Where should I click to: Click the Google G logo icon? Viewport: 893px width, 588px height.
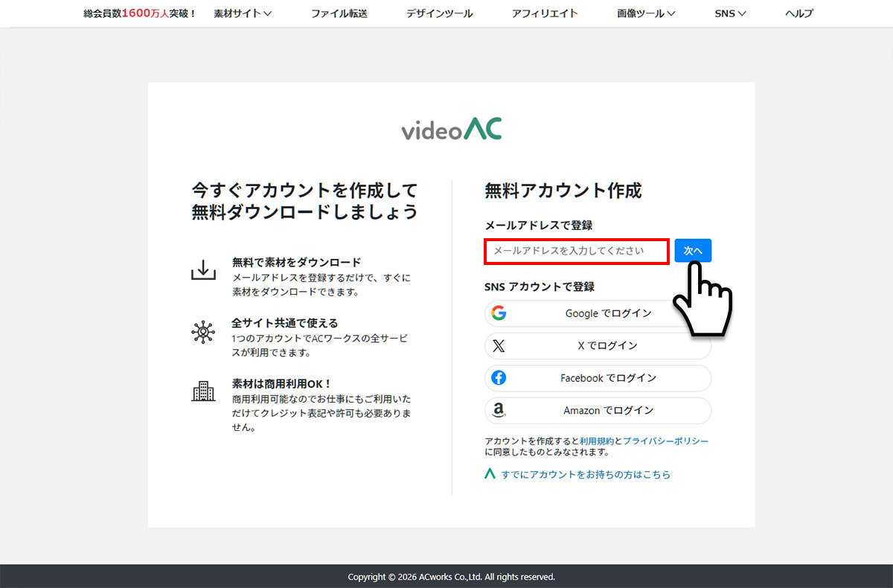pos(499,313)
